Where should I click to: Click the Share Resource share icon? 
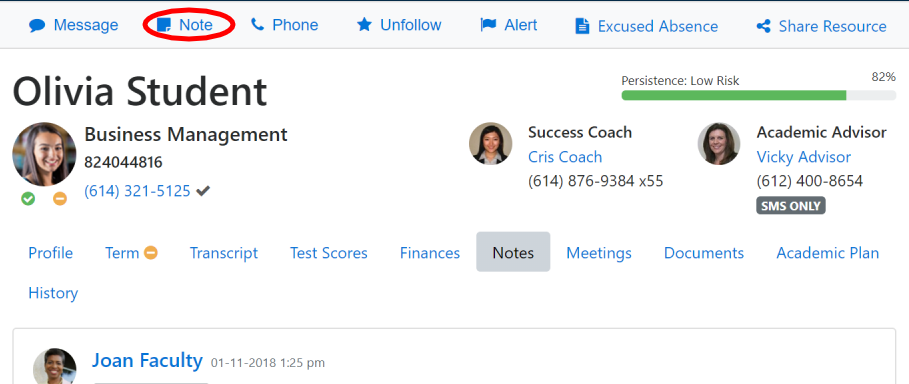(763, 26)
